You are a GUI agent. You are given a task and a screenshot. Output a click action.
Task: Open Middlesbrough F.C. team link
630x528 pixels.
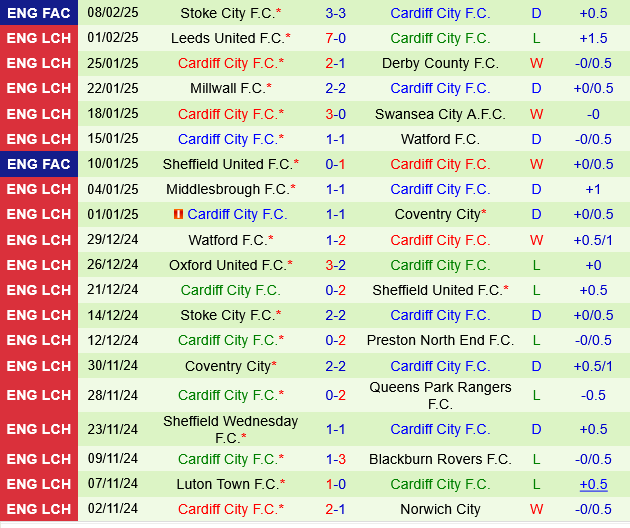230,189
